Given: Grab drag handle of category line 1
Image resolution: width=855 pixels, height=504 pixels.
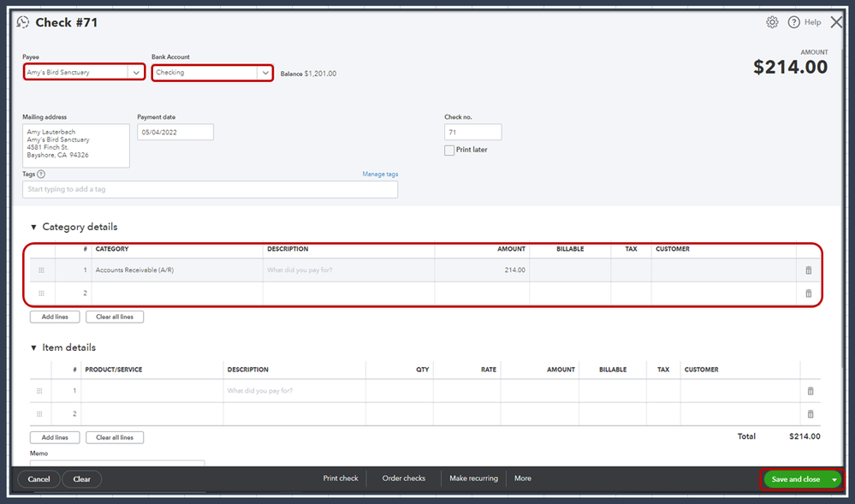Looking at the screenshot, I should point(41,270).
